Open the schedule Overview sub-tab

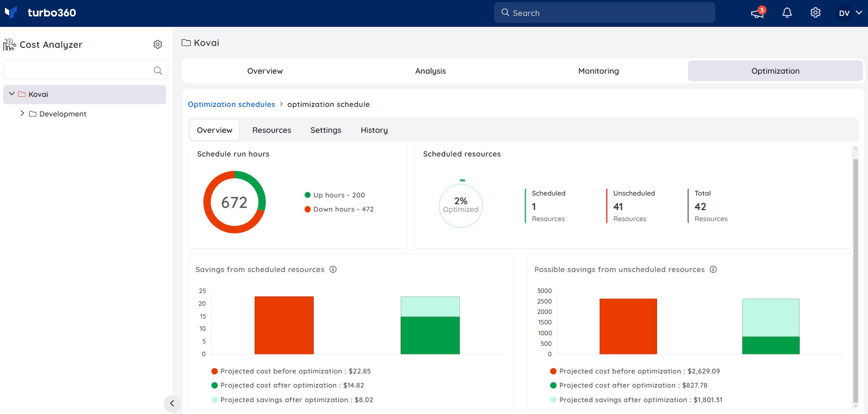coord(215,130)
